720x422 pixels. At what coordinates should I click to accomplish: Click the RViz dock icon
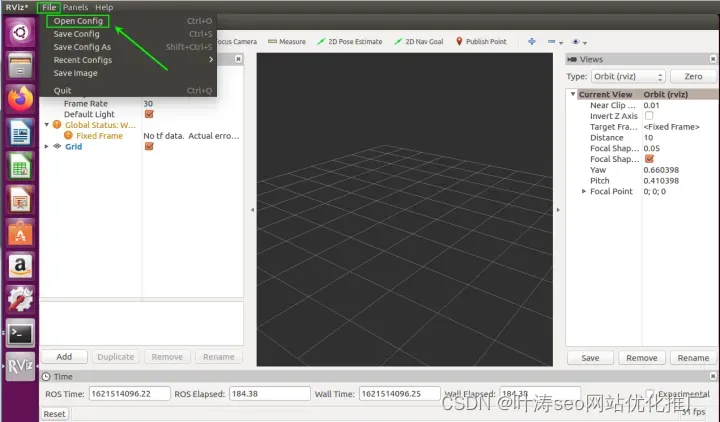click(x=20, y=366)
